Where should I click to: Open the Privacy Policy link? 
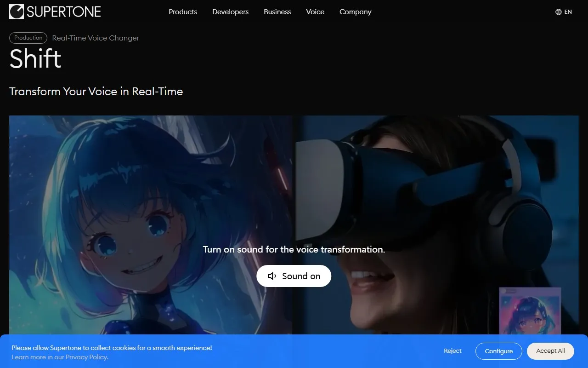point(86,357)
